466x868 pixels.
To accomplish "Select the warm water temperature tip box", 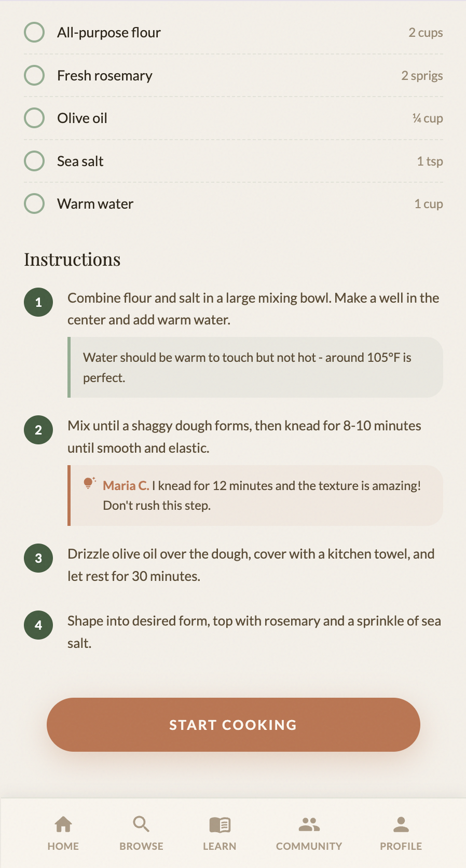I will [x=255, y=367].
